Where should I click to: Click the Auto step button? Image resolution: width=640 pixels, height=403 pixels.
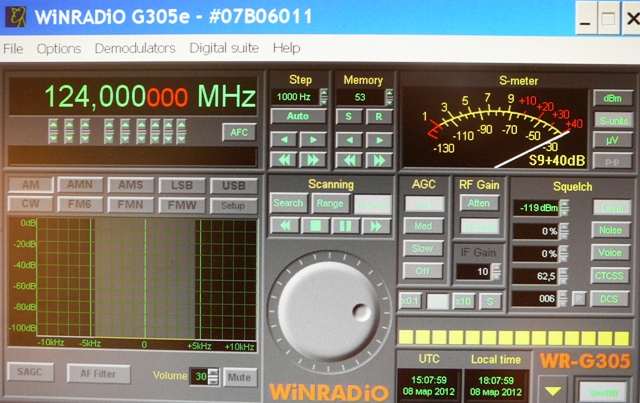point(298,116)
